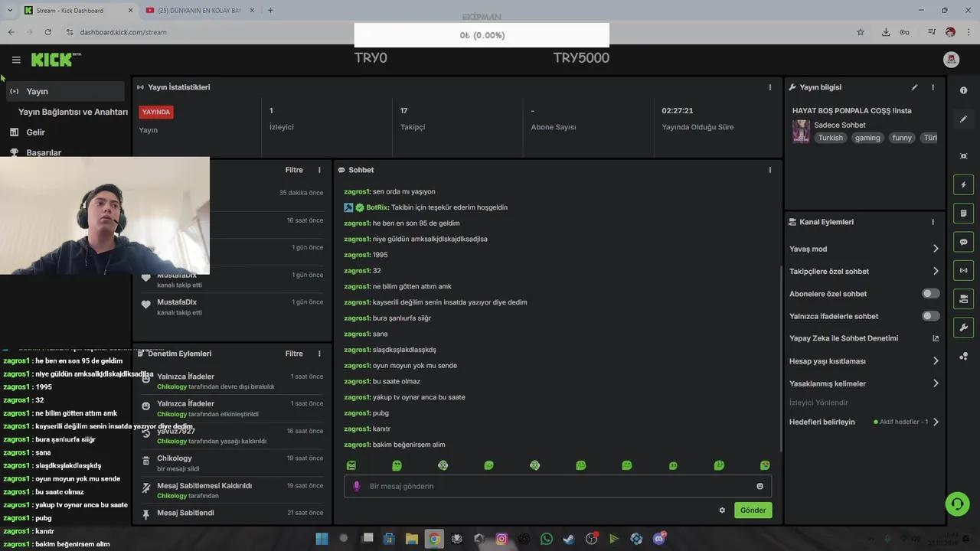Open the activity feed Filtre dropdown
This screenshot has height=551, width=980.
coord(294,170)
